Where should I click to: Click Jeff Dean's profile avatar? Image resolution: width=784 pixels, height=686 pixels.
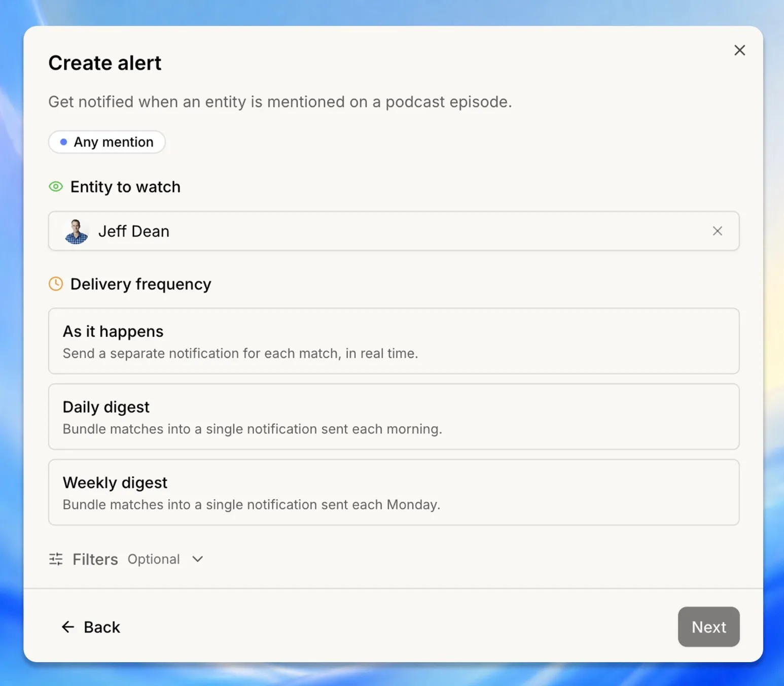tap(77, 231)
